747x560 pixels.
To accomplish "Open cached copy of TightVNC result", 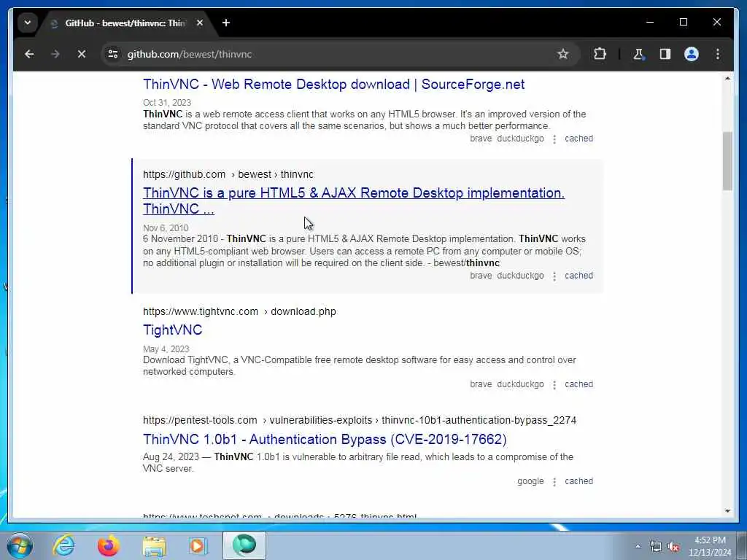I will pyautogui.click(x=578, y=384).
